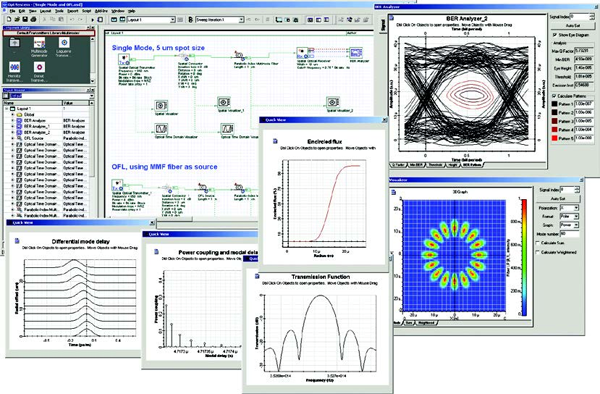Click the Spatial Visualizer_1 component icon
The image size is (600, 394).
[x=223, y=102]
